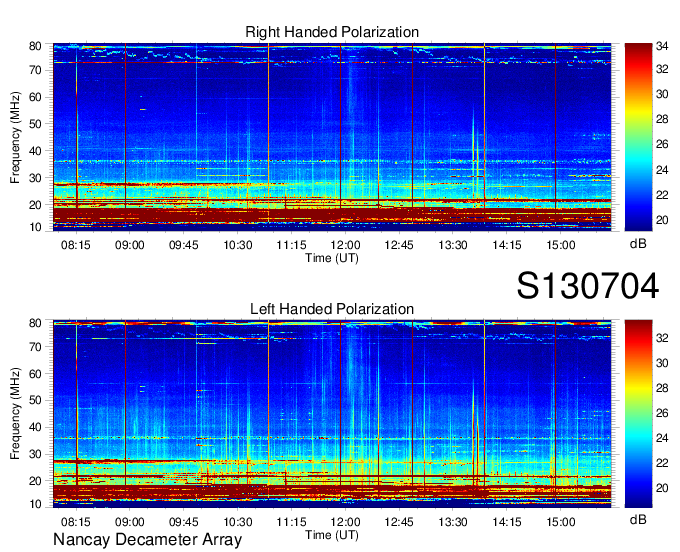Click "Frequency (MHz)" axis label of top plot
This screenshot has width=680, height=552.
[x=15, y=137]
